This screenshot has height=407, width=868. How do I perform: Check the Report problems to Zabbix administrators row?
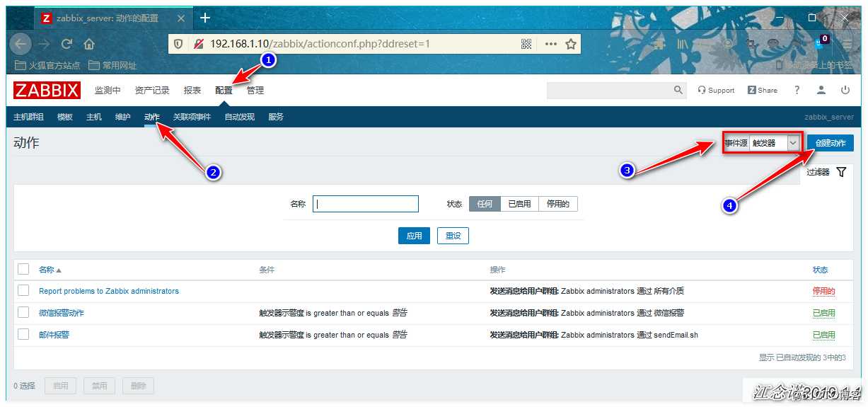point(23,291)
